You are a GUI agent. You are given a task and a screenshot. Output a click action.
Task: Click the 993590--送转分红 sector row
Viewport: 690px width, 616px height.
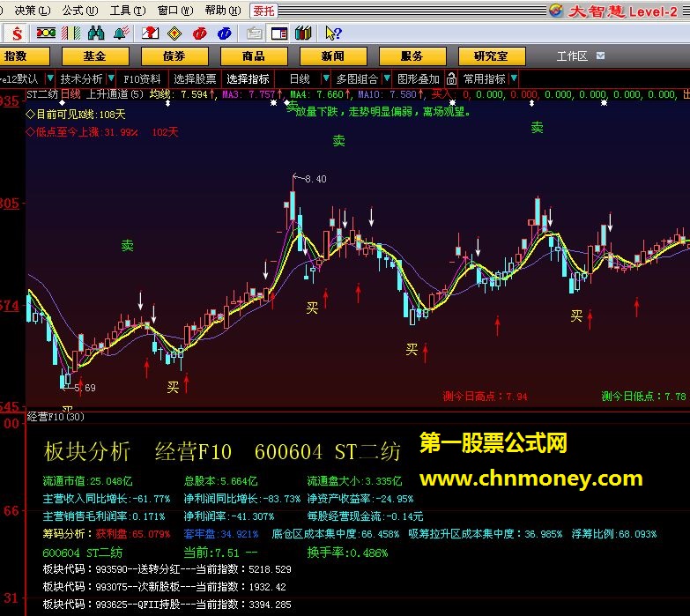[167, 569]
